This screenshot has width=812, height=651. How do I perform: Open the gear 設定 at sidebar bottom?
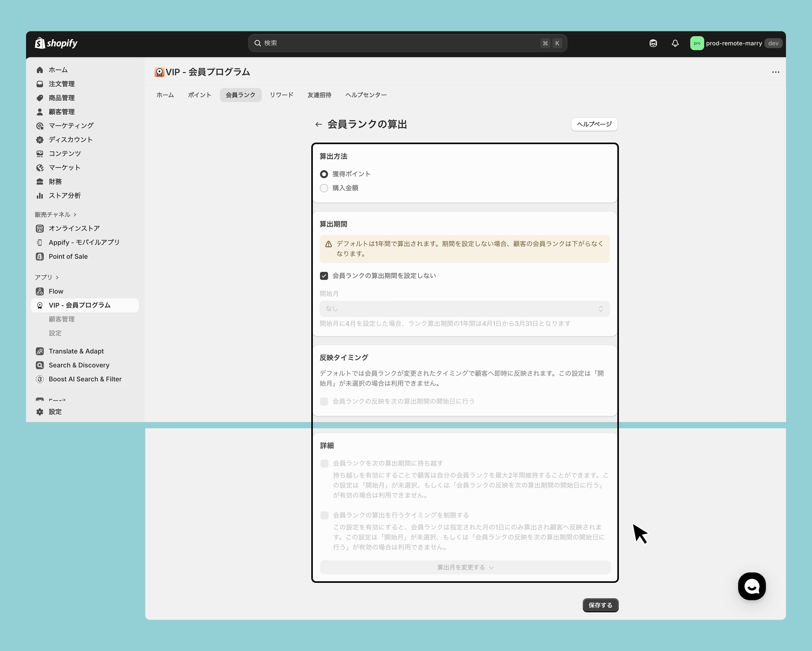(55, 412)
